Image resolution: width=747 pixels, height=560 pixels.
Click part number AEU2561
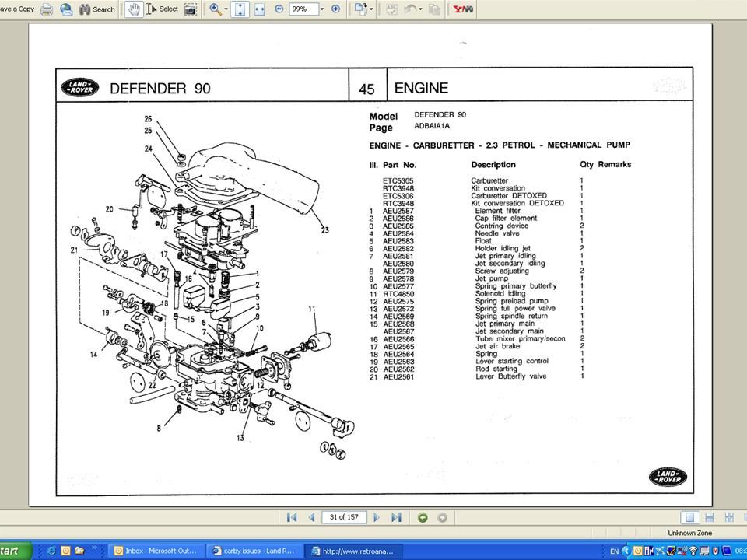pyautogui.click(x=398, y=376)
